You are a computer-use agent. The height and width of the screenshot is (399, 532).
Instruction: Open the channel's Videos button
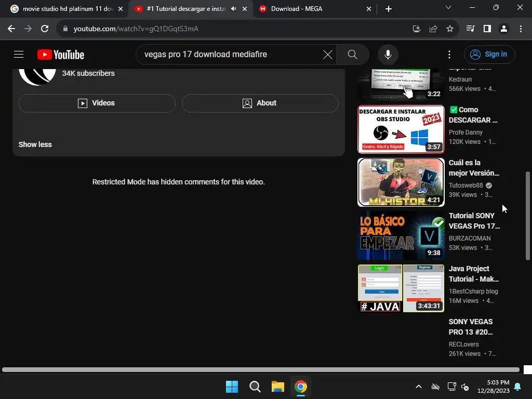97,103
